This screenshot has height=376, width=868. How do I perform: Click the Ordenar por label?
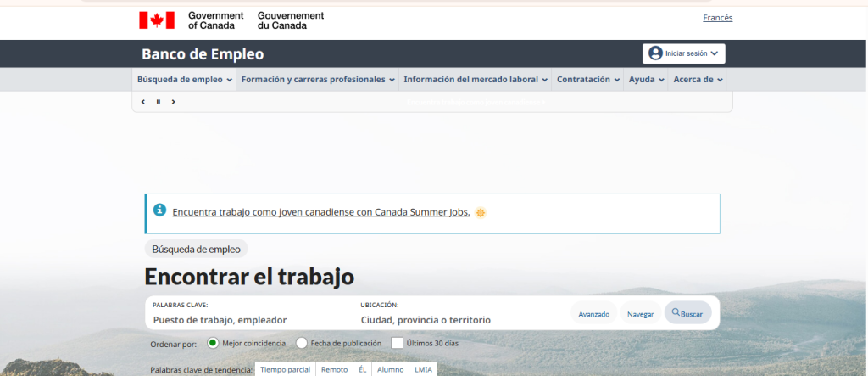pyautogui.click(x=173, y=345)
